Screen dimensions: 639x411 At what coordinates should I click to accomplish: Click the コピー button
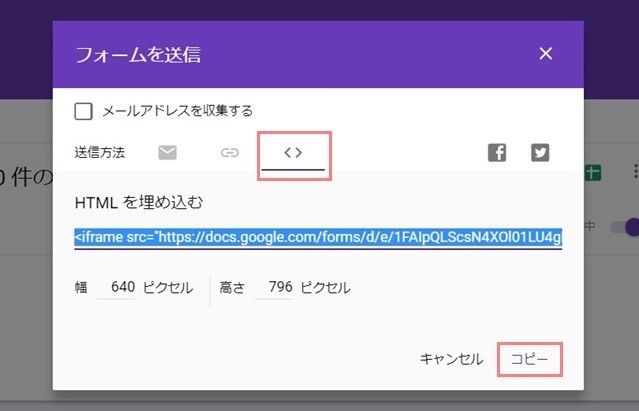pos(530,359)
